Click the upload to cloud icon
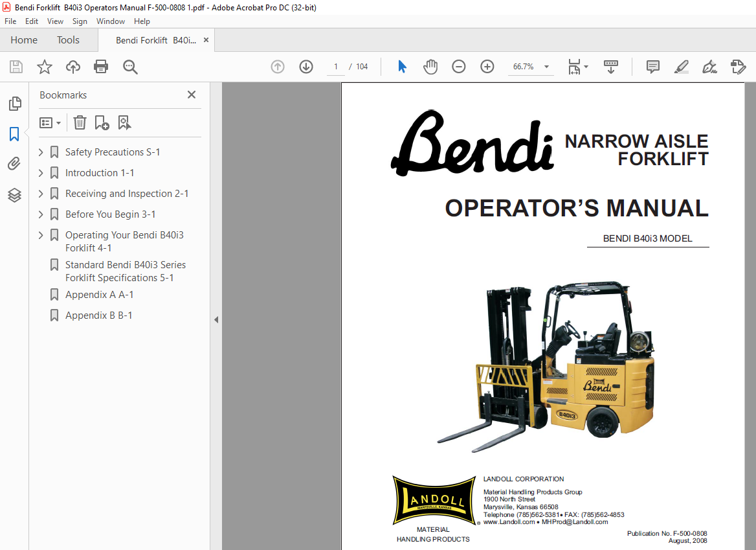Screen dimensions: 756x550 tap(72, 67)
